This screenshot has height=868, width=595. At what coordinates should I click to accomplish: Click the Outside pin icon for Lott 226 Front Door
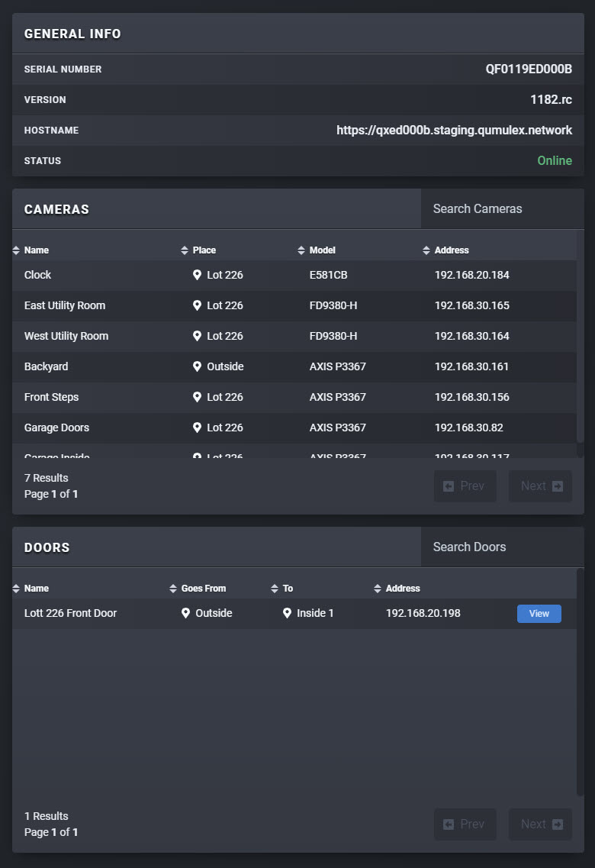[185, 613]
